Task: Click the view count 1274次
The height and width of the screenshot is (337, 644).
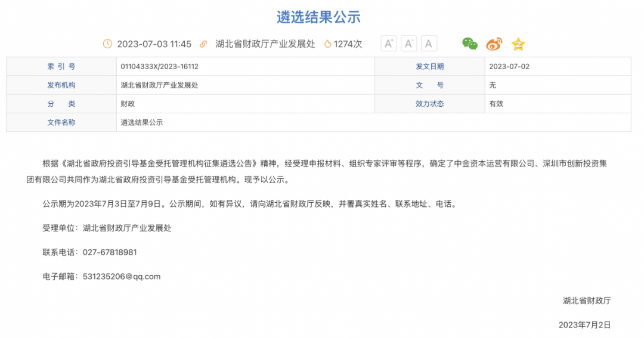Action: (348, 44)
